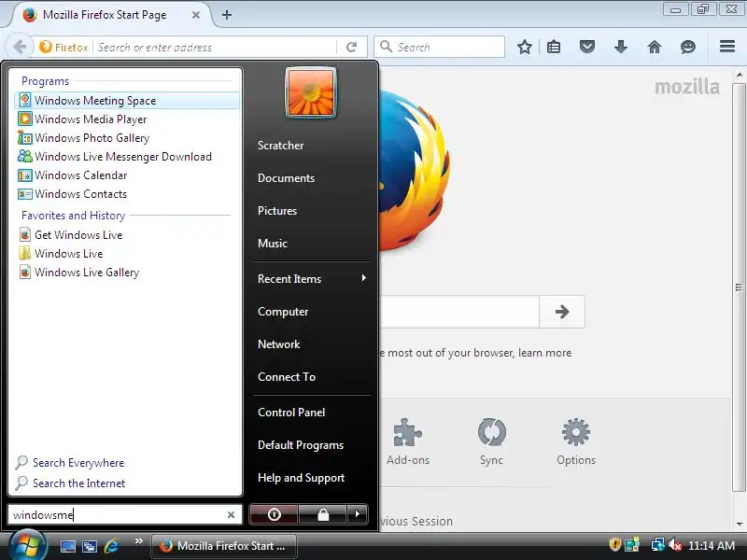Image resolution: width=747 pixels, height=560 pixels.
Task: Click the user account flower picture
Action: [x=311, y=92]
